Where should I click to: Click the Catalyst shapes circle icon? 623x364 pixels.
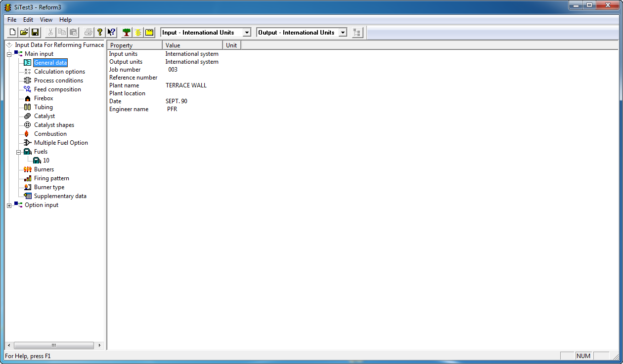pyautogui.click(x=28, y=125)
